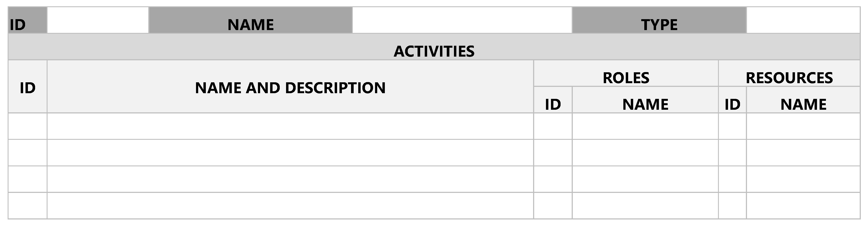
Task: Click the last row's role ID cell
Action: [553, 206]
